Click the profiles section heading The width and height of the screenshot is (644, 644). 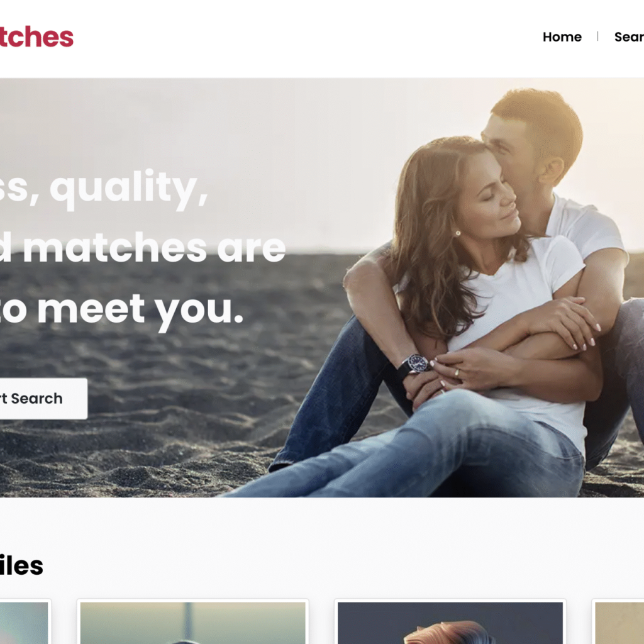(21, 565)
